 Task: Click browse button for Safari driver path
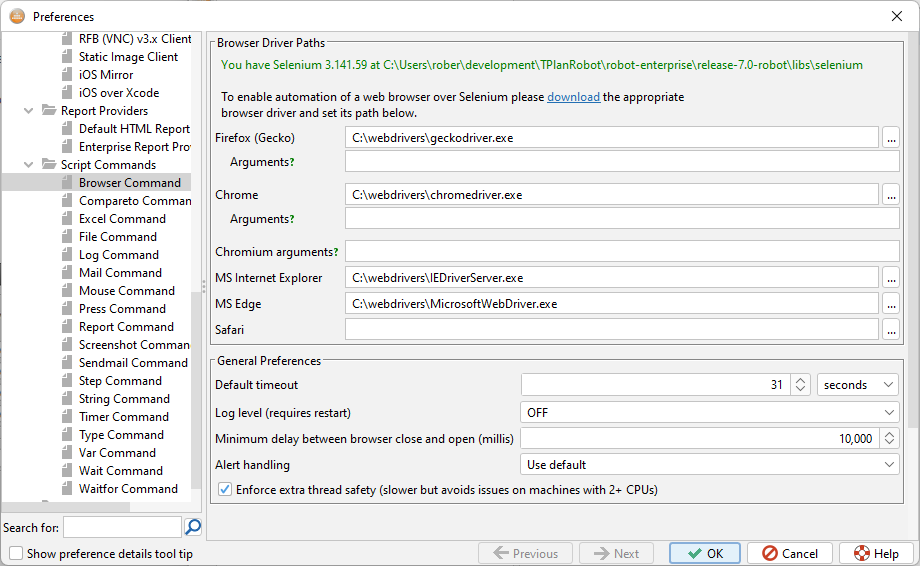click(x=891, y=329)
